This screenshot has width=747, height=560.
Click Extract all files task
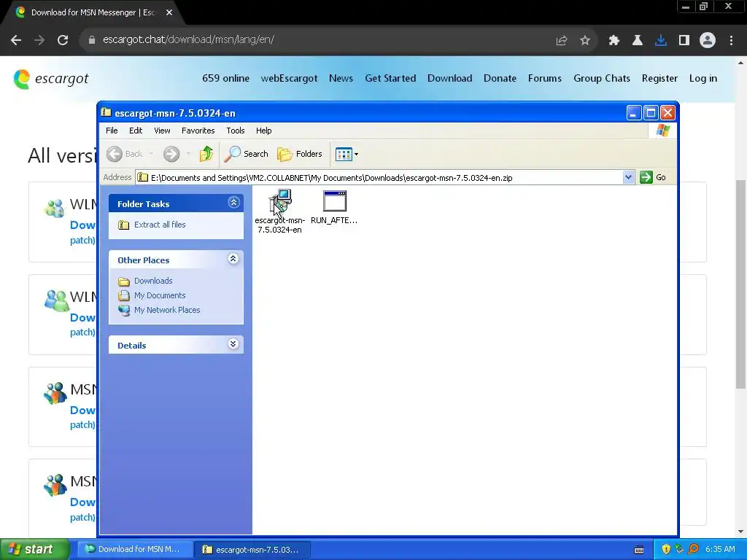pos(152,225)
